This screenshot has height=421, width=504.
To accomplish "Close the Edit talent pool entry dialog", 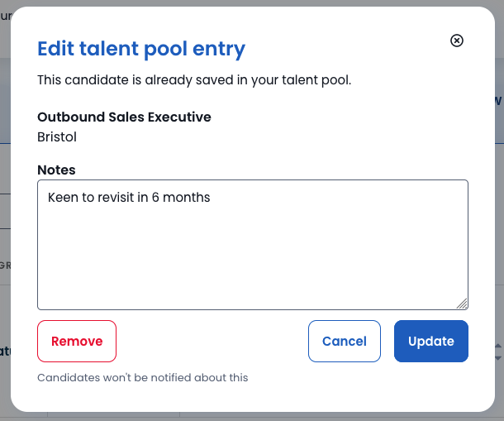I will (x=456, y=41).
